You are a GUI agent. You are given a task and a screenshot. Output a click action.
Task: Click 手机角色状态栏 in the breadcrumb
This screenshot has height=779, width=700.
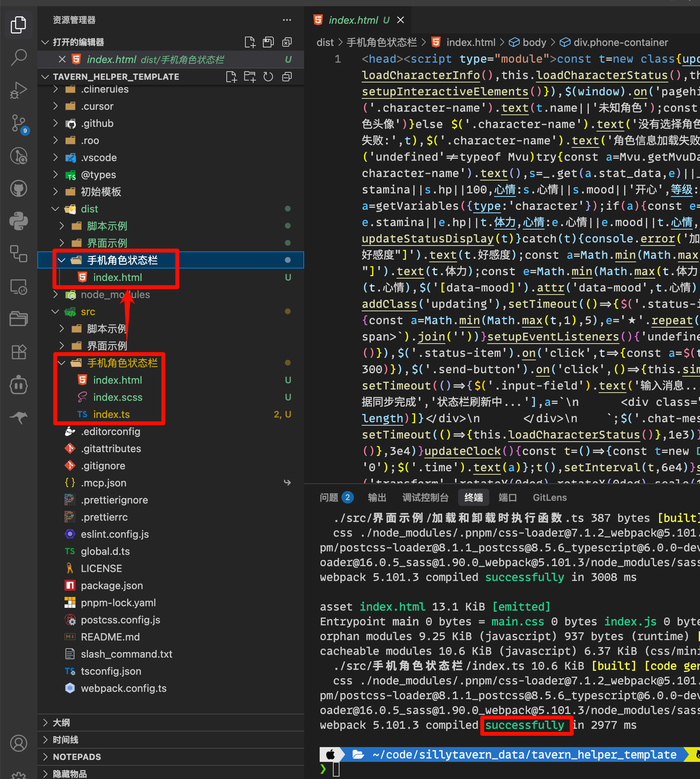click(381, 42)
